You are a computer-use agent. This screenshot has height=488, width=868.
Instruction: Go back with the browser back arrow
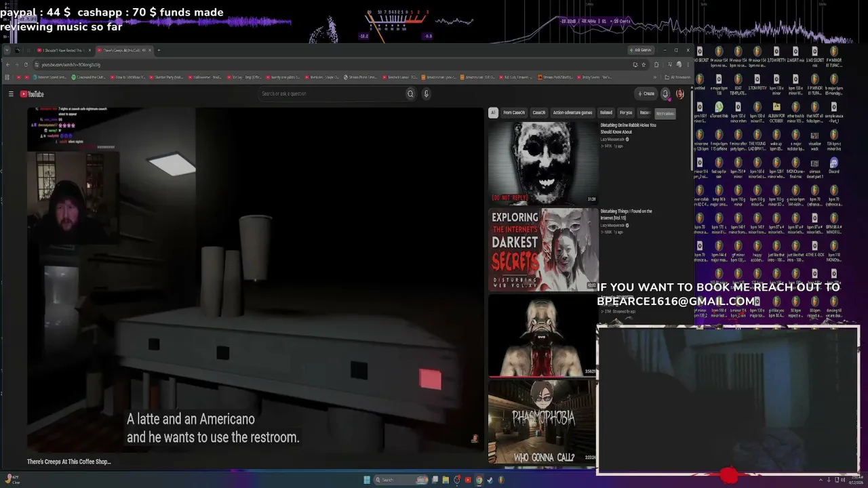pos(7,64)
